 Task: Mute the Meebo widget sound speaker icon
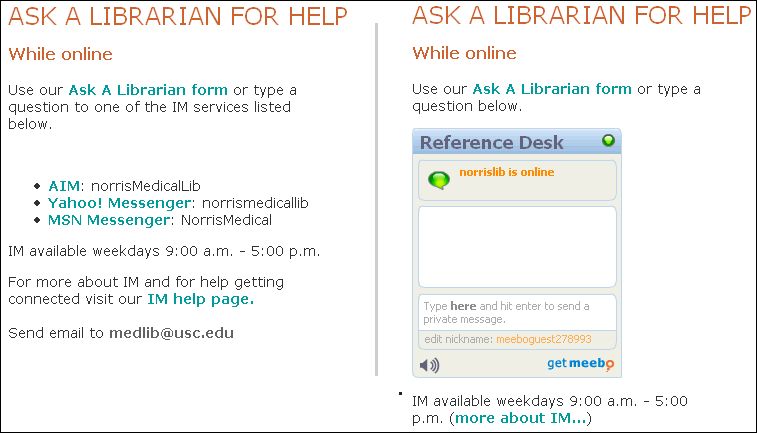[x=429, y=365]
